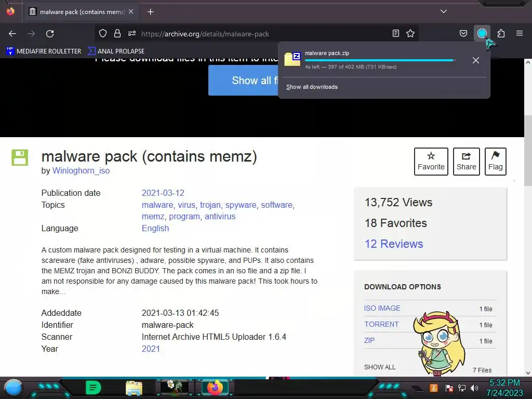Open site permissions icon in address bar
The height and width of the screenshot is (399, 532).
[x=132, y=34]
